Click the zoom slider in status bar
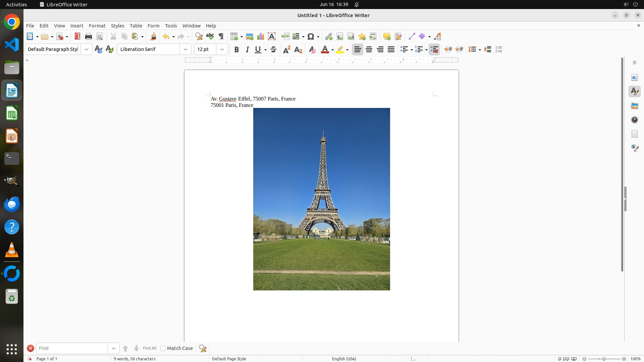644x362 pixels. point(604,359)
